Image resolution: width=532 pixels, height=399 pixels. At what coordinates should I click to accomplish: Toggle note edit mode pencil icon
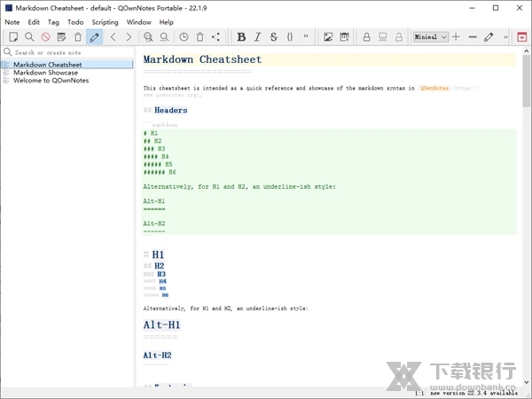tap(94, 37)
